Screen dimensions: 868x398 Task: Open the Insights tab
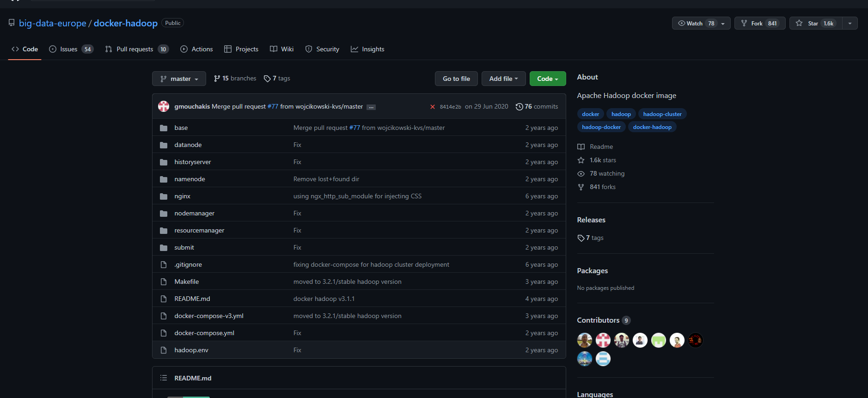click(367, 49)
